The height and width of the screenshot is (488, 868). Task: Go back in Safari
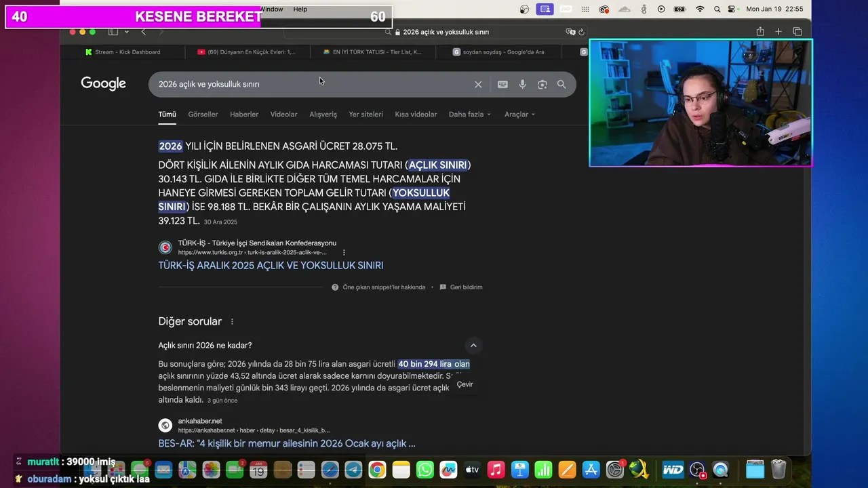click(x=143, y=32)
